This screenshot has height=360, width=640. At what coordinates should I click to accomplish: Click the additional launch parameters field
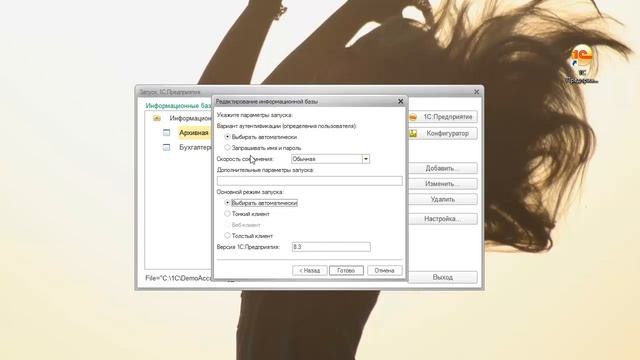point(309,180)
